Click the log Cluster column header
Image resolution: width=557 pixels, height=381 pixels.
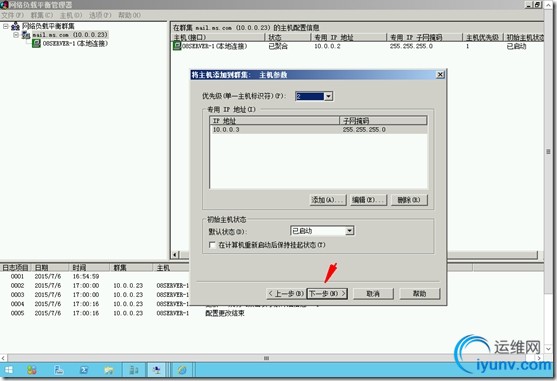point(131,268)
